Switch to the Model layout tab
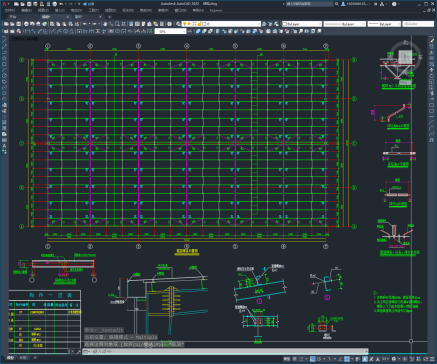 pos(11,358)
